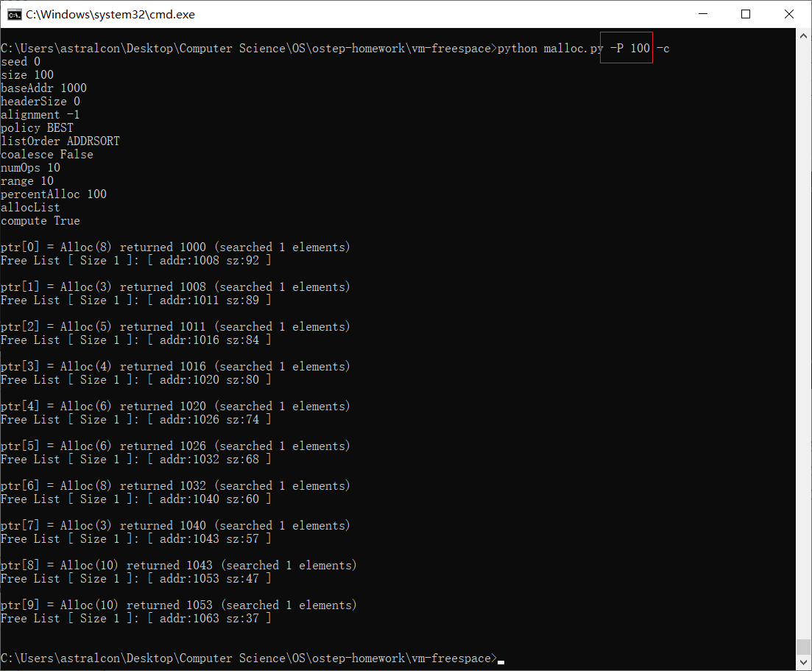Click the 'addr:1008 sz:92' free list line

click(x=136, y=261)
